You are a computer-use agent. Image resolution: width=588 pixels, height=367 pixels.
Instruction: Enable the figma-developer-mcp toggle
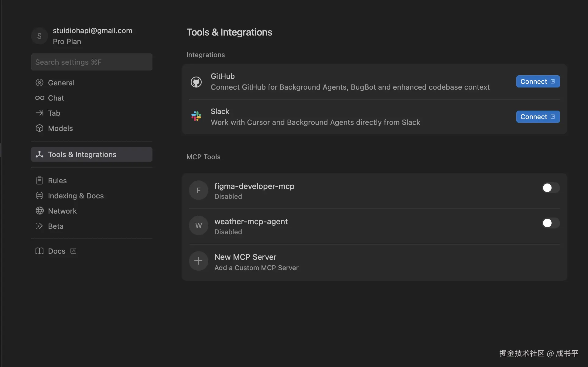tap(551, 188)
